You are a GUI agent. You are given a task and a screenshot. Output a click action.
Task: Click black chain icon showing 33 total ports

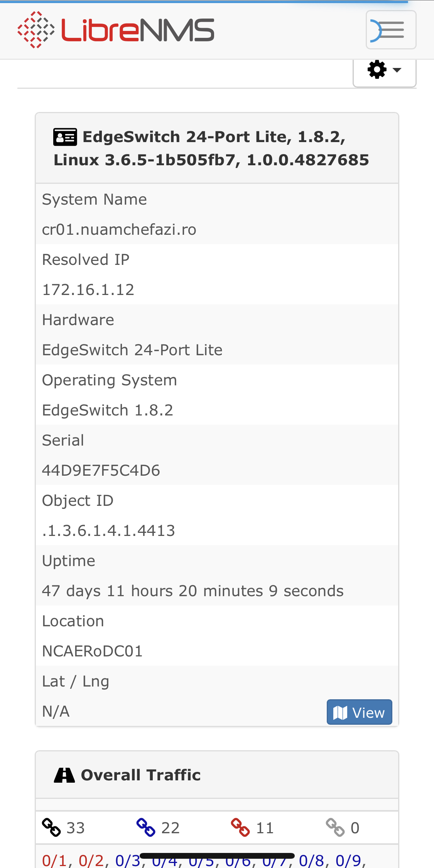tap(52, 827)
